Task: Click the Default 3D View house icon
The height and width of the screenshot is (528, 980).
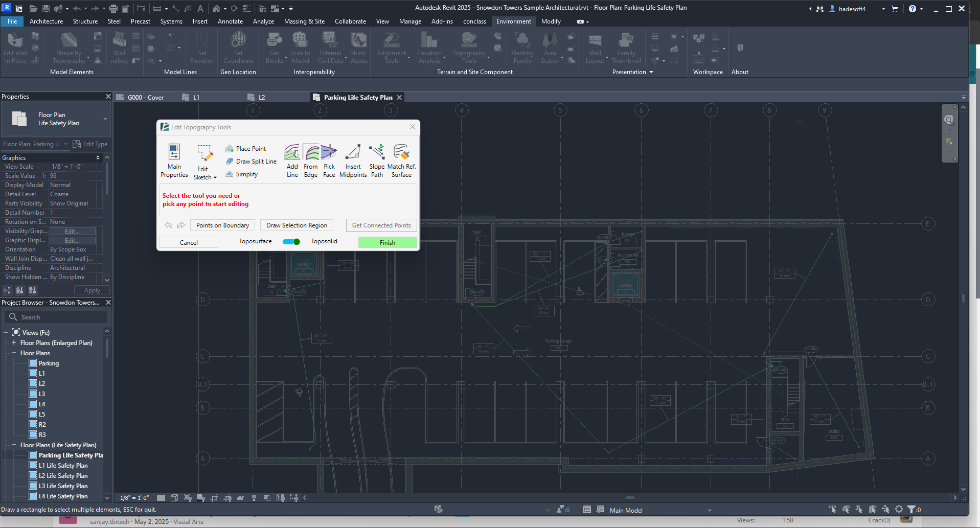Action: (x=217, y=9)
